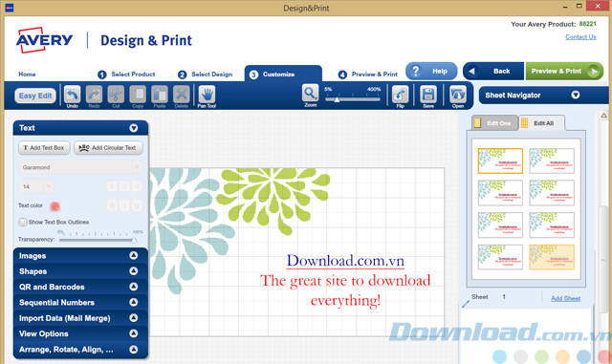Click the Copy toolbar icon
The height and width of the screenshot is (364, 612).
click(x=138, y=95)
